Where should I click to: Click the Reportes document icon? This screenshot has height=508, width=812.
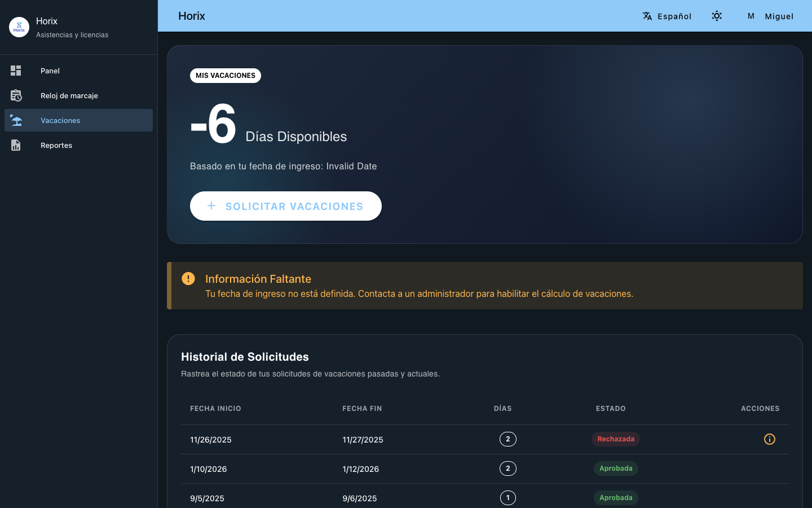(16, 145)
